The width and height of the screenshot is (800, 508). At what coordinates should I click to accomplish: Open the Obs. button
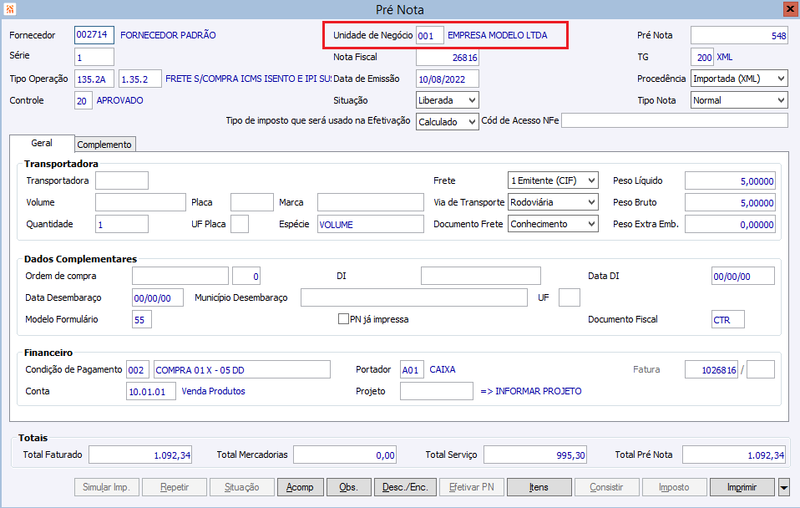coord(348,488)
